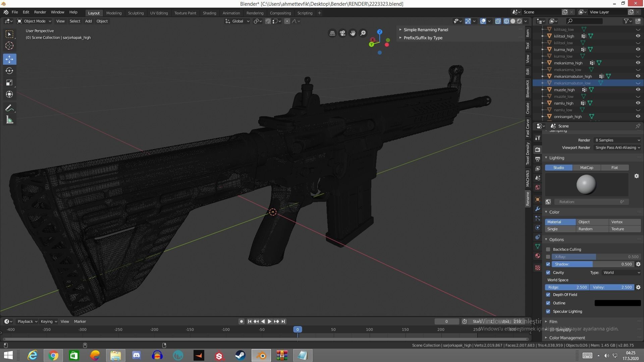Click the Windows Start button
The image size is (644, 362).
(x=8, y=355)
